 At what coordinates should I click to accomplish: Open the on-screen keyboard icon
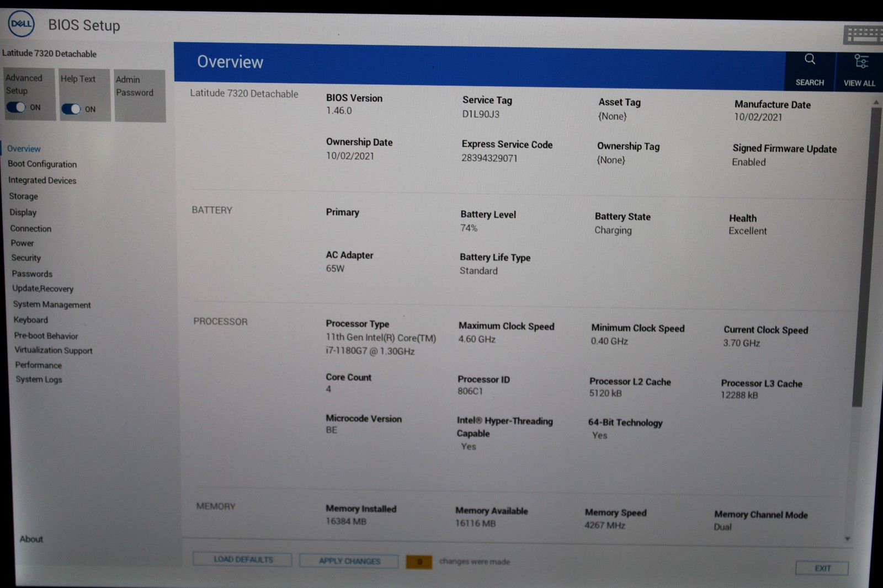coord(863,35)
